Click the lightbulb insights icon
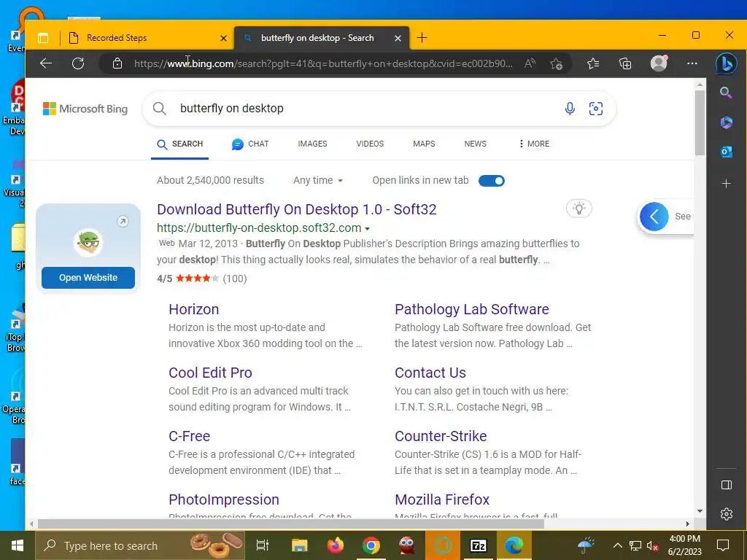This screenshot has height=560, width=747. pos(578,208)
